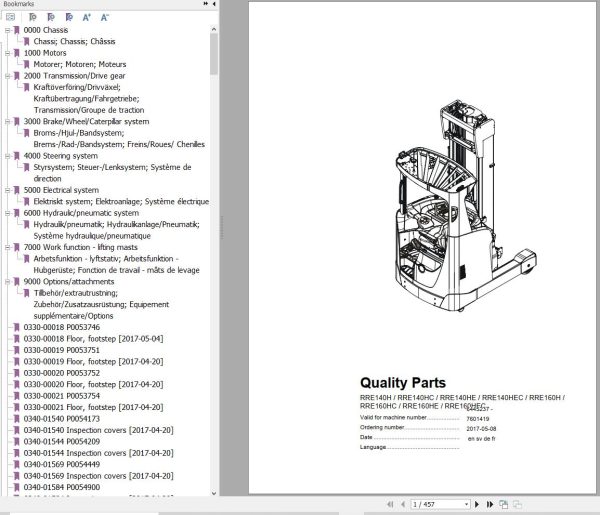The height and width of the screenshot is (515, 600).
Task: Click the page layout view icon in the bottom bar
Action: (504, 504)
